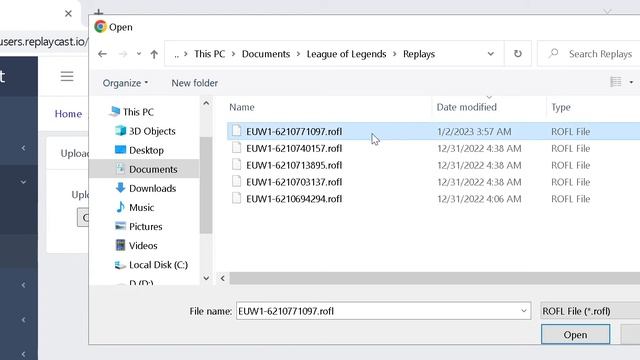Click Documents in address breadcrumb

(266, 54)
